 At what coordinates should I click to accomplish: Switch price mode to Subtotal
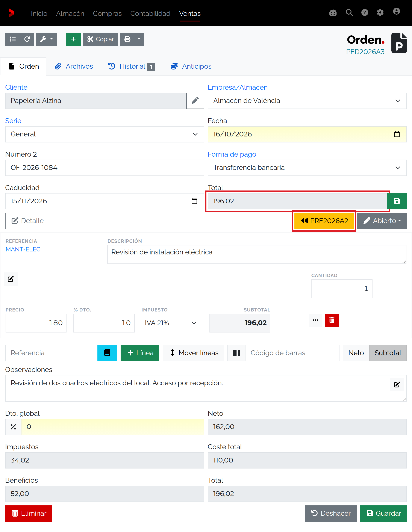[x=388, y=353]
